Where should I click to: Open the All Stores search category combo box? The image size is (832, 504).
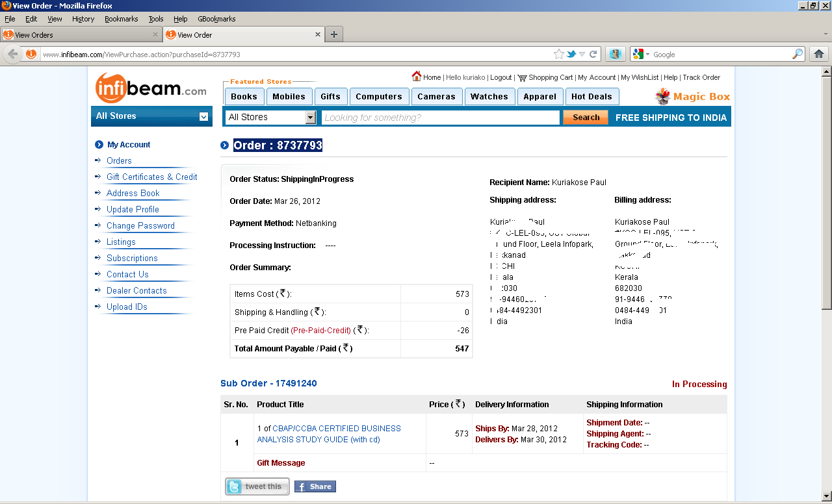pos(270,117)
